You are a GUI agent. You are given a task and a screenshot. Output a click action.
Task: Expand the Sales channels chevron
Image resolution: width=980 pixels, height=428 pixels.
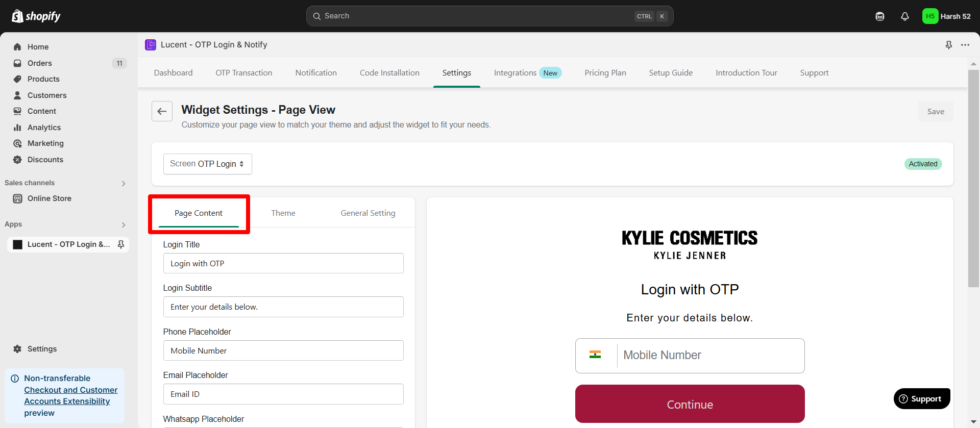[124, 184]
